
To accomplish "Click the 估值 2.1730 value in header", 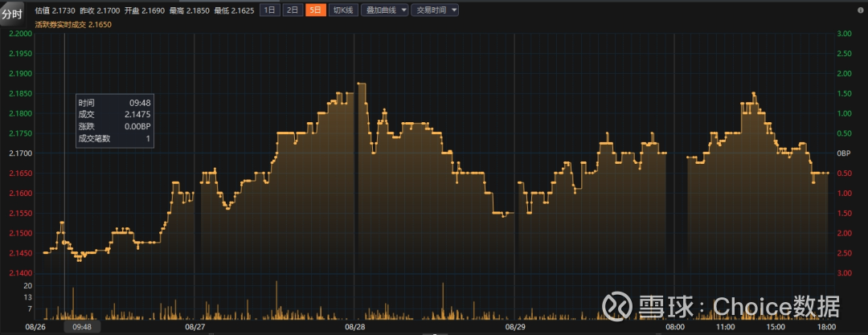I will coord(57,10).
